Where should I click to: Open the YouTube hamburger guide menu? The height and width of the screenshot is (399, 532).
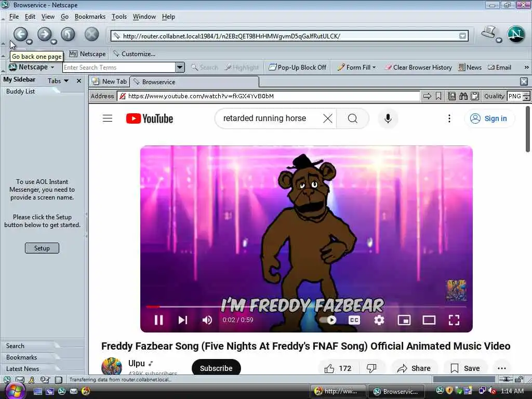pyautogui.click(x=108, y=118)
